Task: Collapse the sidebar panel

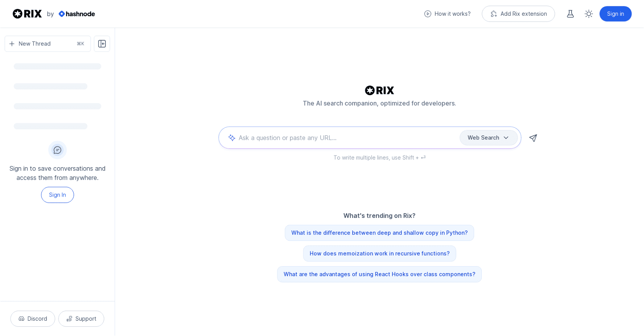Action: 101,44
